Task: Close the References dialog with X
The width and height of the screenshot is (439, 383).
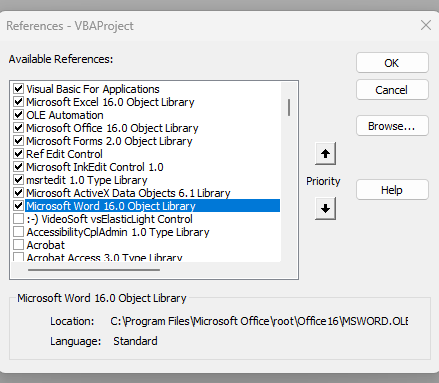Action: (x=426, y=25)
